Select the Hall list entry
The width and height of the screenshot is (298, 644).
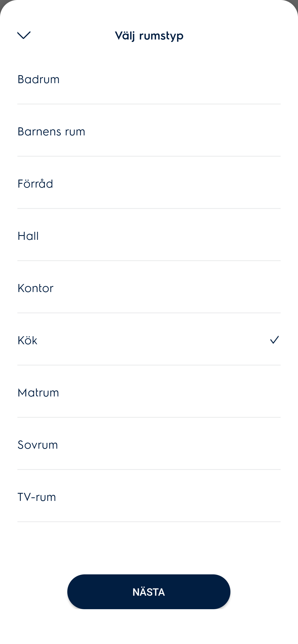tap(28, 236)
